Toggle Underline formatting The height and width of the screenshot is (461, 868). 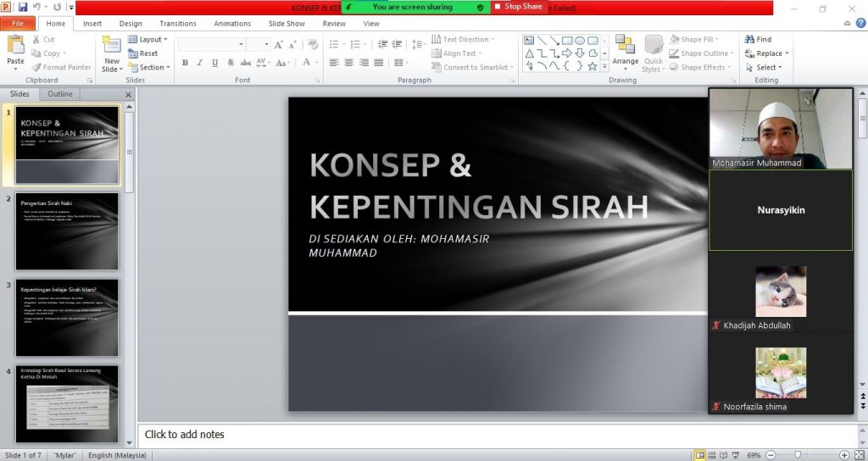tap(215, 63)
